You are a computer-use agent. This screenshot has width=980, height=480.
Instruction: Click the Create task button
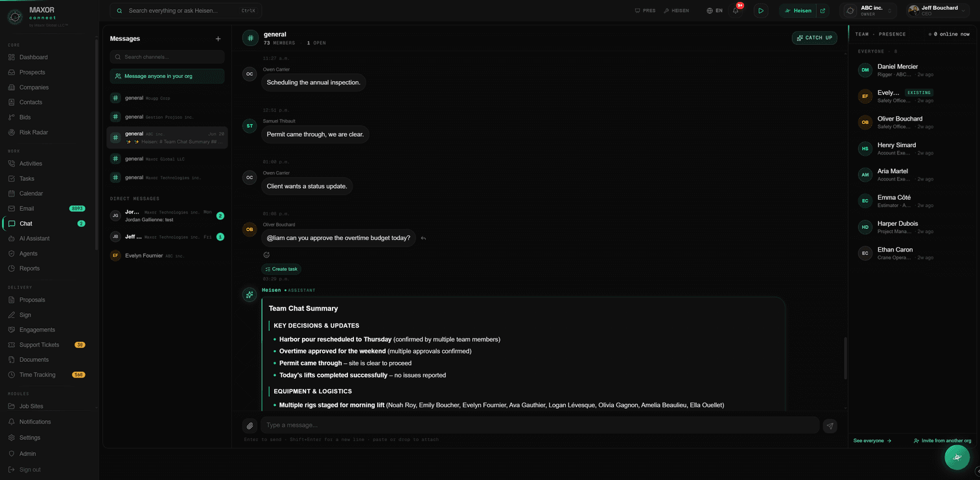(x=281, y=269)
